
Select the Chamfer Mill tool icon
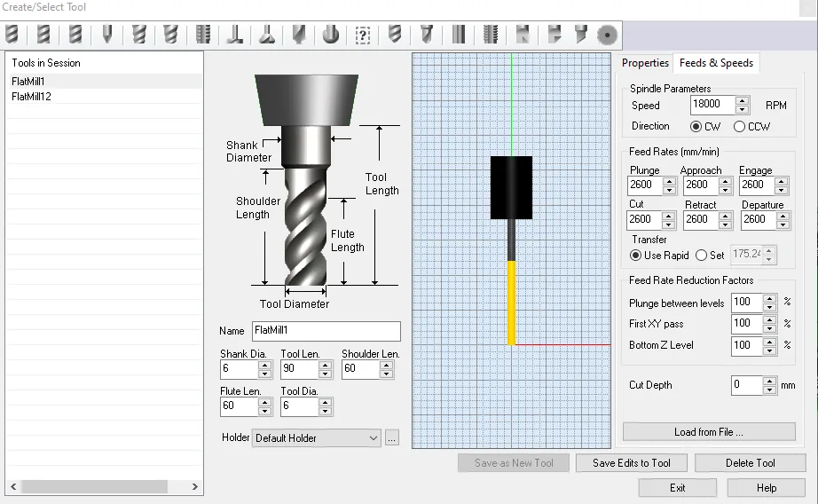pos(139,35)
